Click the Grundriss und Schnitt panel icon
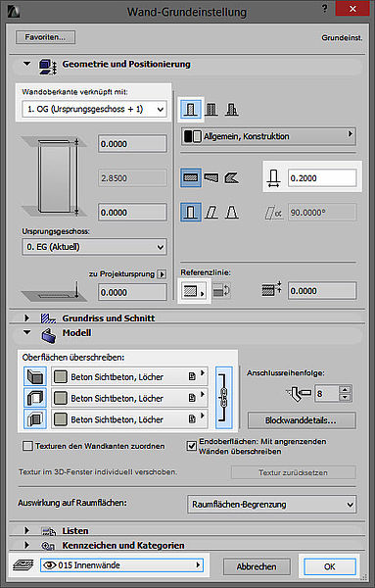The height and width of the screenshot is (588, 375). [x=48, y=318]
